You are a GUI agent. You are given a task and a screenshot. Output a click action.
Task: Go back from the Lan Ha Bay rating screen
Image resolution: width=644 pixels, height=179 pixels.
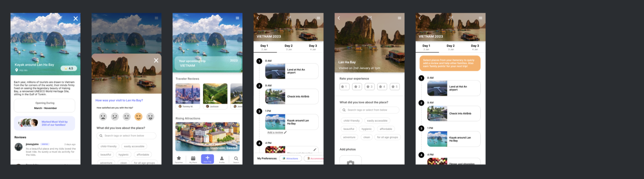(339, 18)
